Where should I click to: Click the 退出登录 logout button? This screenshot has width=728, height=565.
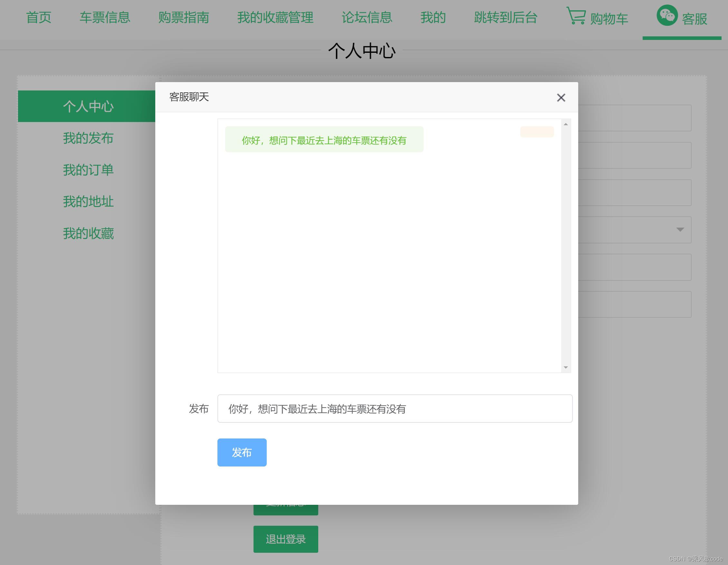click(286, 539)
